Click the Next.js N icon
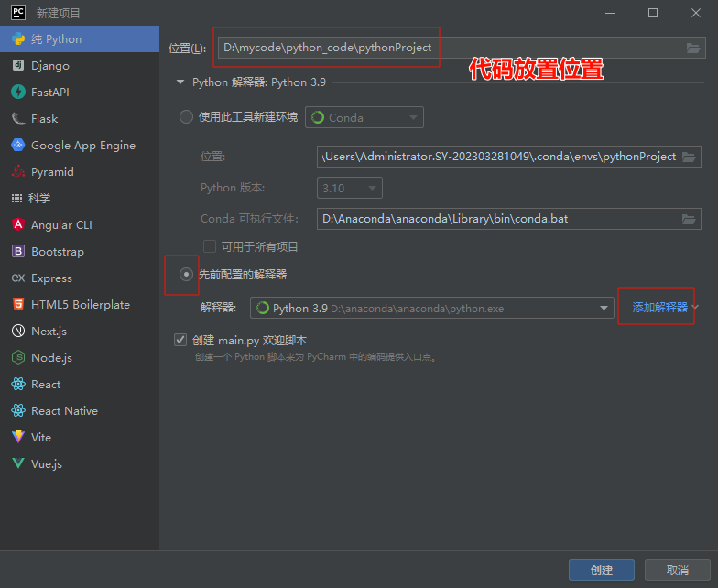The image size is (718, 588). (18, 331)
